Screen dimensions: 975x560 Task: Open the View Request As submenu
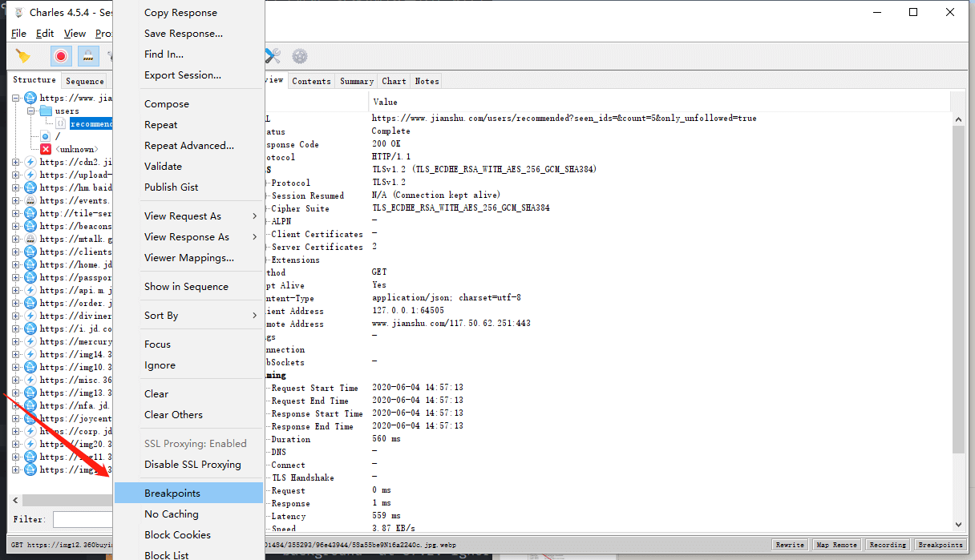[x=188, y=216]
